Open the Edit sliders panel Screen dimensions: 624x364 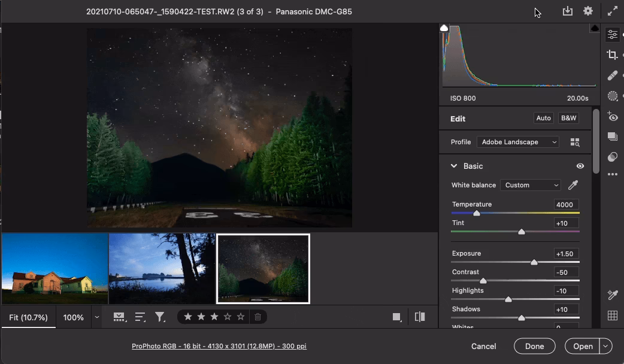612,34
